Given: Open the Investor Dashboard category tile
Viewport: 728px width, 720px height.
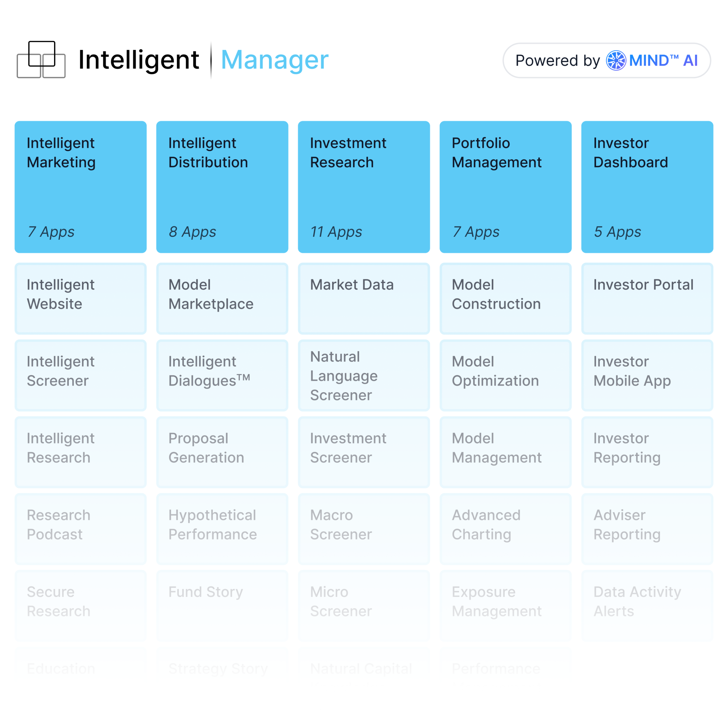Looking at the screenshot, I should pyautogui.click(x=647, y=187).
